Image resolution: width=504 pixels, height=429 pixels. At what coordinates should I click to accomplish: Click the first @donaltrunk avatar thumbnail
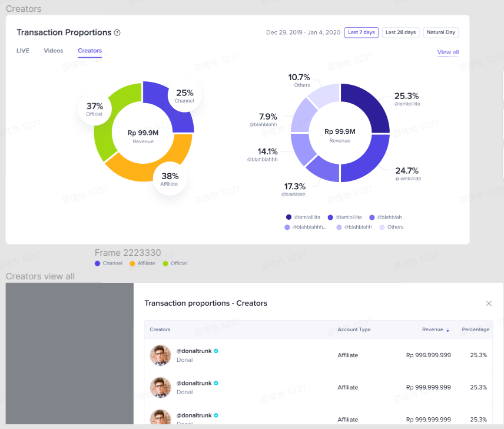(x=160, y=355)
